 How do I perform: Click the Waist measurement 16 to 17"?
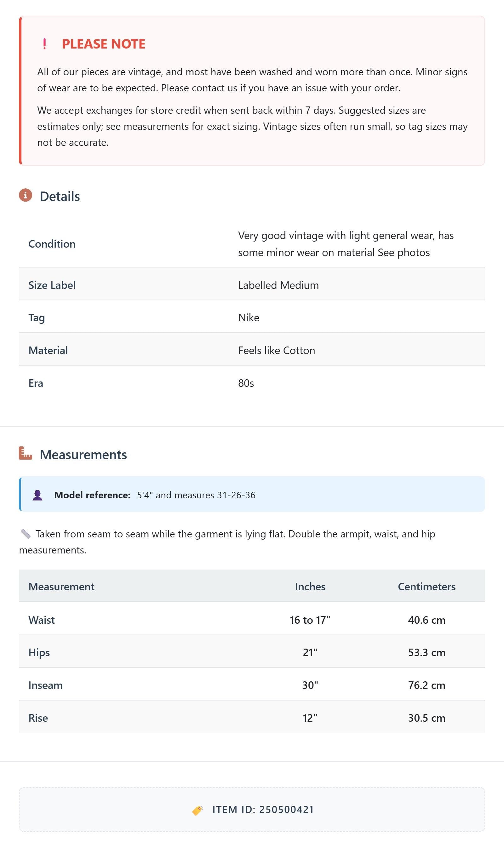click(310, 620)
